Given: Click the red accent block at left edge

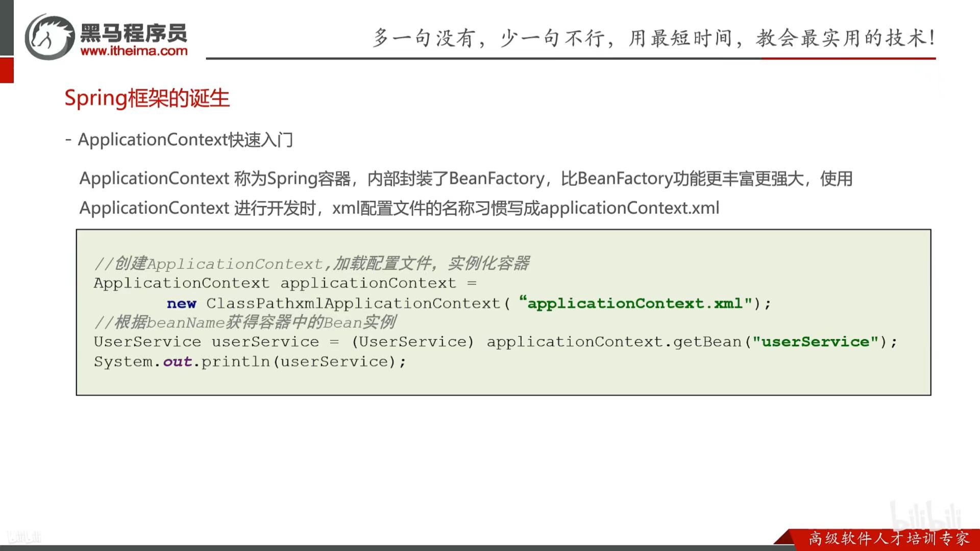Looking at the screenshot, I should [7, 70].
